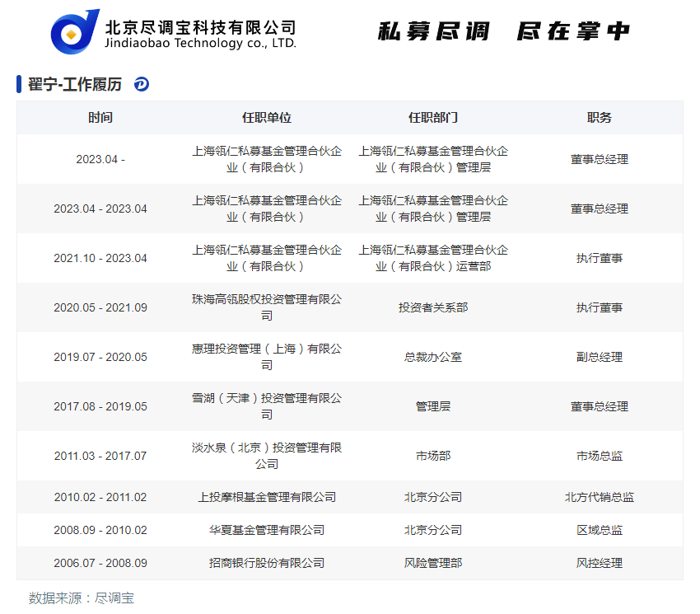The image size is (700, 614).
Task: Click the 总裁办公室 department cell
Action: pyautogui.click(x=433, y=357)
